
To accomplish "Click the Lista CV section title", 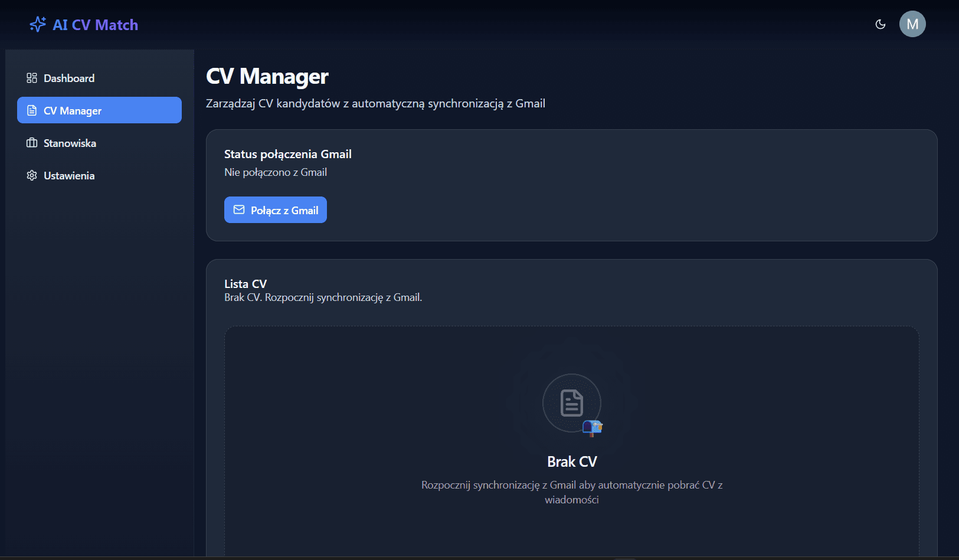I will 246,283.
